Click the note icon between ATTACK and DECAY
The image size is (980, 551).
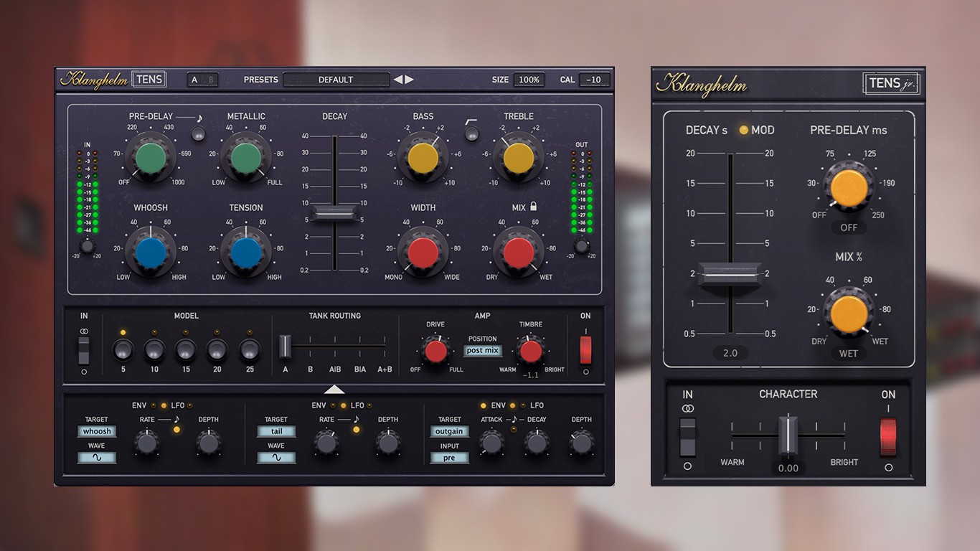514,419
